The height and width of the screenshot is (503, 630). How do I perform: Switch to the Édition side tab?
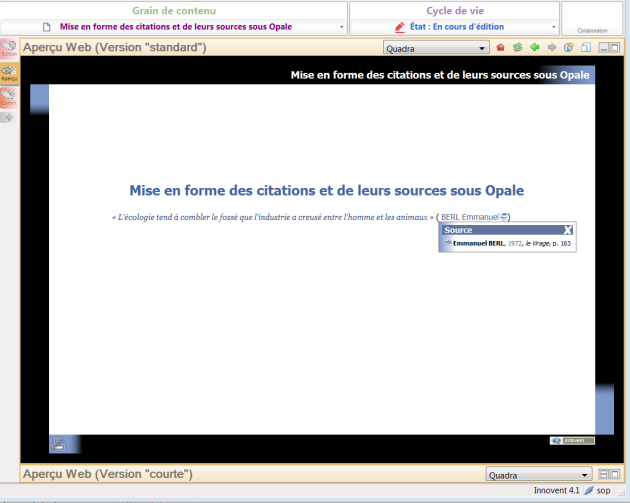coord(9,48)
